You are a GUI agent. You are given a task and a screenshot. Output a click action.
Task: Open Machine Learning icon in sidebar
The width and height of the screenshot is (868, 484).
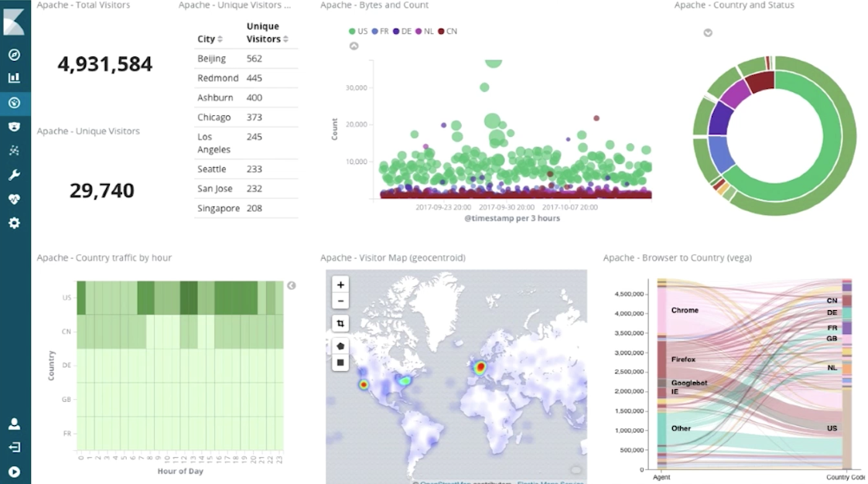pyautogui.click(x=15, y=151)
